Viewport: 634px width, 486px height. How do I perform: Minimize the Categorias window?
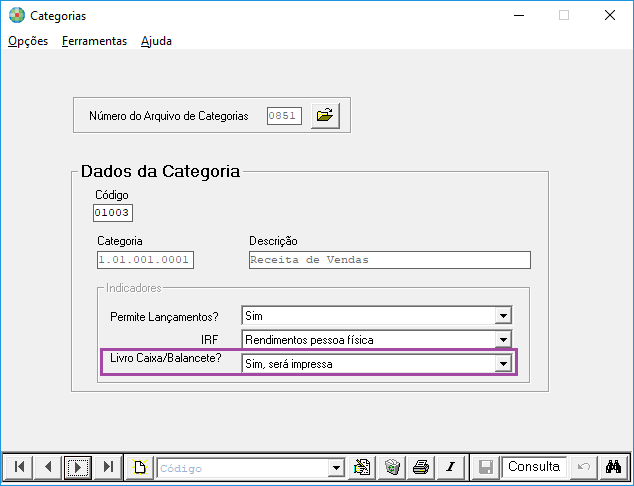tap(519, 15)
